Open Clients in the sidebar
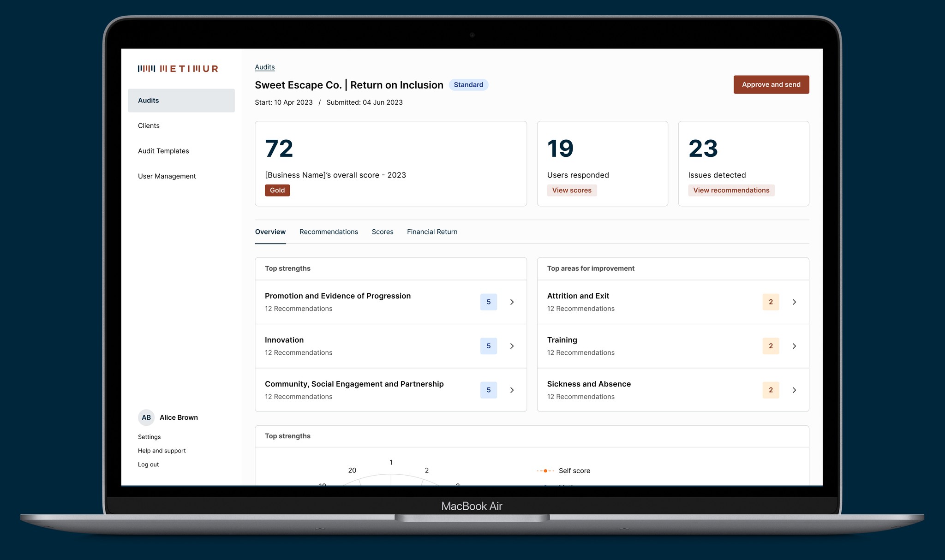 coord(149,126)
